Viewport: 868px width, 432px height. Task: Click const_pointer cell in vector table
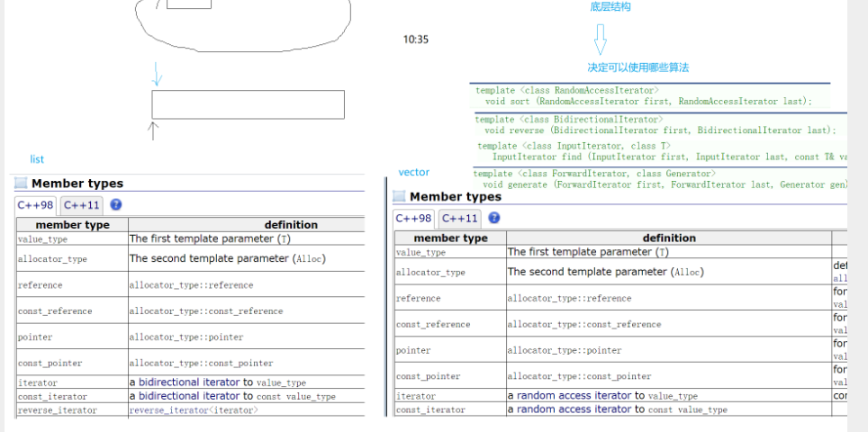450,375
